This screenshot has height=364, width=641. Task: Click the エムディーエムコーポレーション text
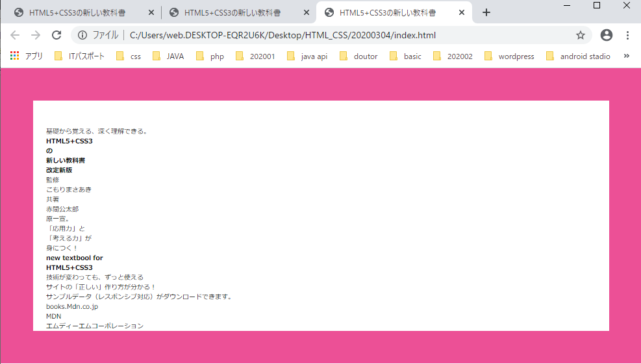tap(95, 326)
